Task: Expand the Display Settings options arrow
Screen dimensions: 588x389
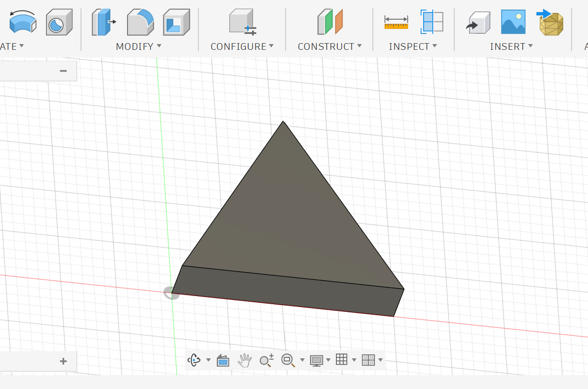Action: (328, 360)
